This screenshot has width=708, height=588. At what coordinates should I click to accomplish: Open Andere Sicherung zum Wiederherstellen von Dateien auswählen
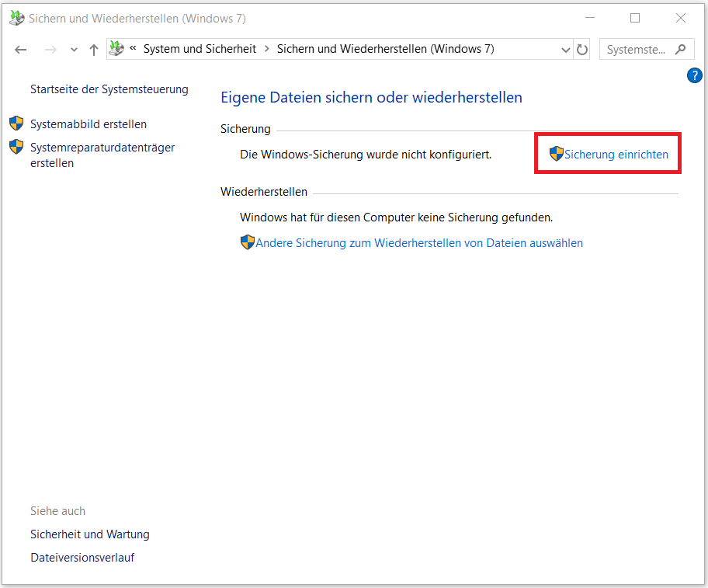411,242
